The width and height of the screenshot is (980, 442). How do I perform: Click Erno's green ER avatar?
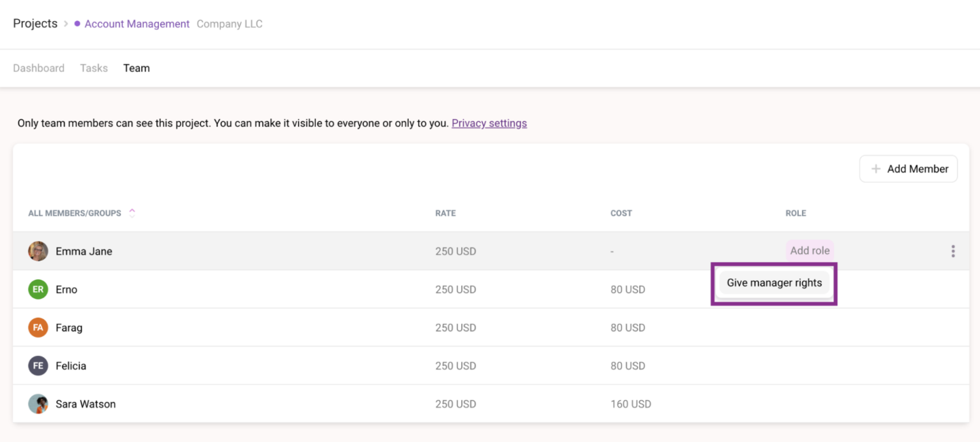[38, 290]
